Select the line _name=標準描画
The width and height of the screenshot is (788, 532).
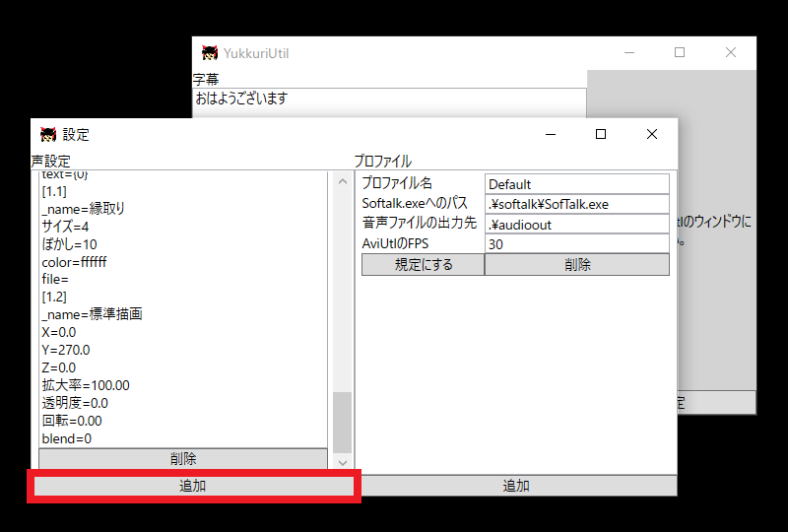[92, 314]
